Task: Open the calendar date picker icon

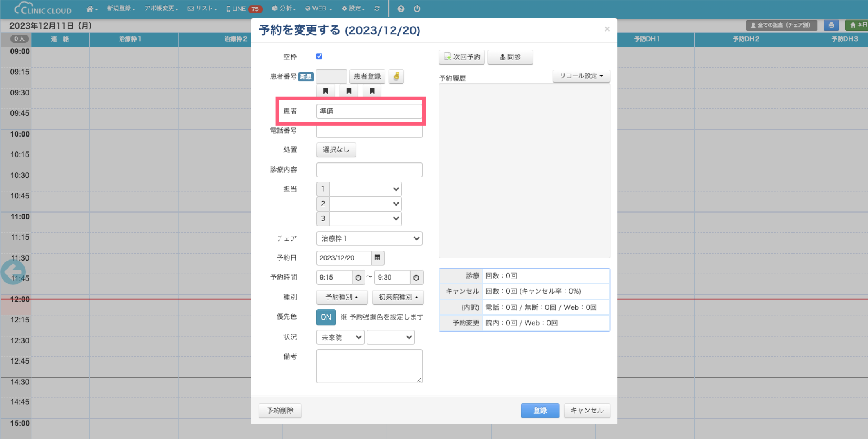Action: click(x=377, y=258)
